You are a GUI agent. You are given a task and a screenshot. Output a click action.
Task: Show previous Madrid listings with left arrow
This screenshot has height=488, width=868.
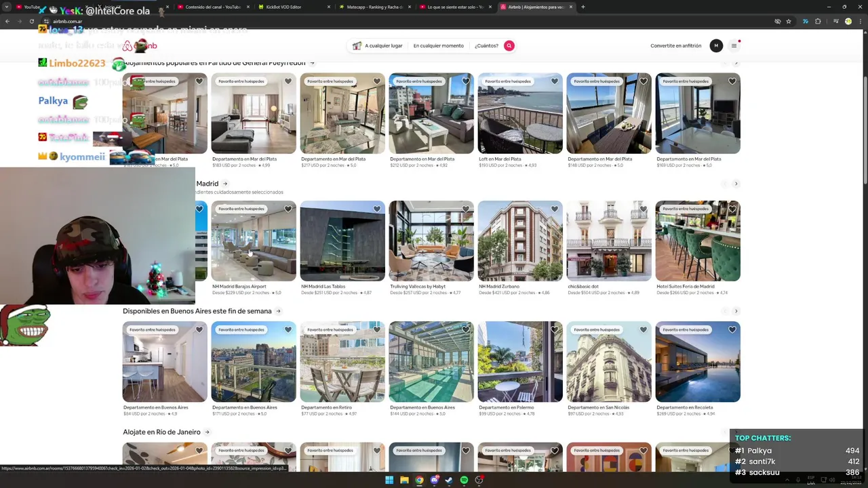(x=724, y=184)
